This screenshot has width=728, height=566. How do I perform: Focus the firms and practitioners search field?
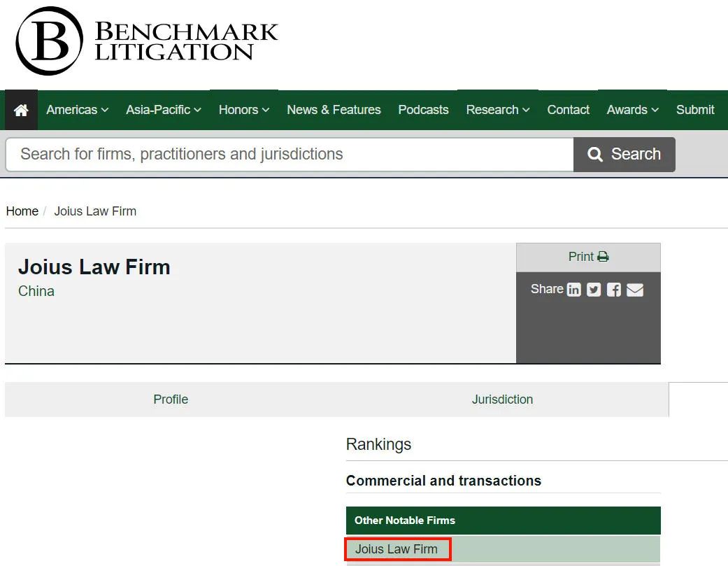(290, 154)
